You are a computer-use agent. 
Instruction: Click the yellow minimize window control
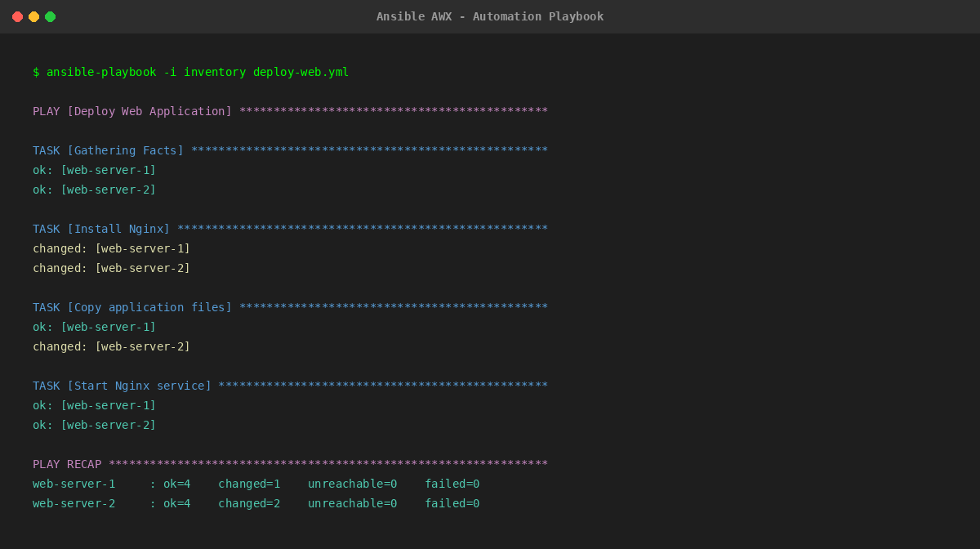pos(33,16)
